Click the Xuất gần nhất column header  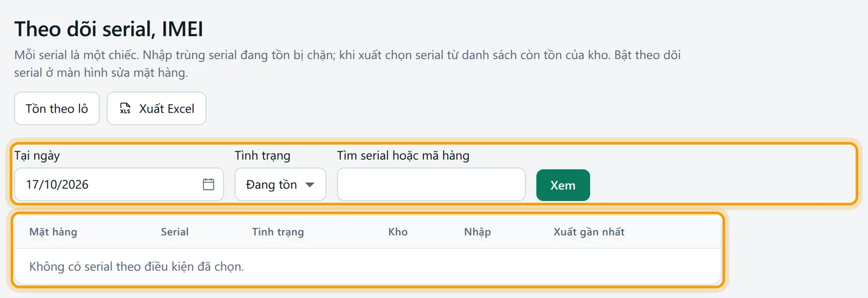coord(589,232)
